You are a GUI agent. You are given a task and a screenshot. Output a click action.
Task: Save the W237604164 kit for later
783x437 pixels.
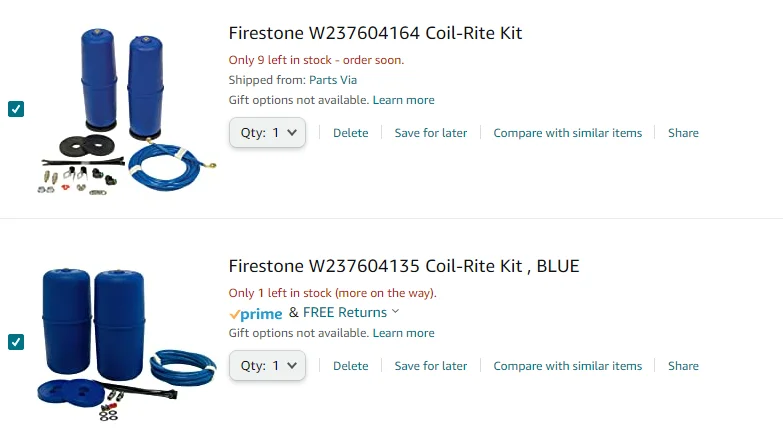point(431,133)
